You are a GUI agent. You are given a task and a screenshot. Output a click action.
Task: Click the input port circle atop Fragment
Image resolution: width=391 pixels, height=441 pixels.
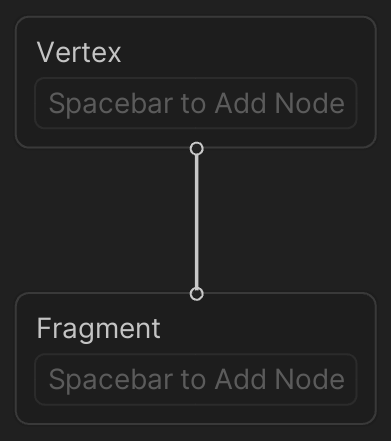pyautogui.click(x=197, y=294)
